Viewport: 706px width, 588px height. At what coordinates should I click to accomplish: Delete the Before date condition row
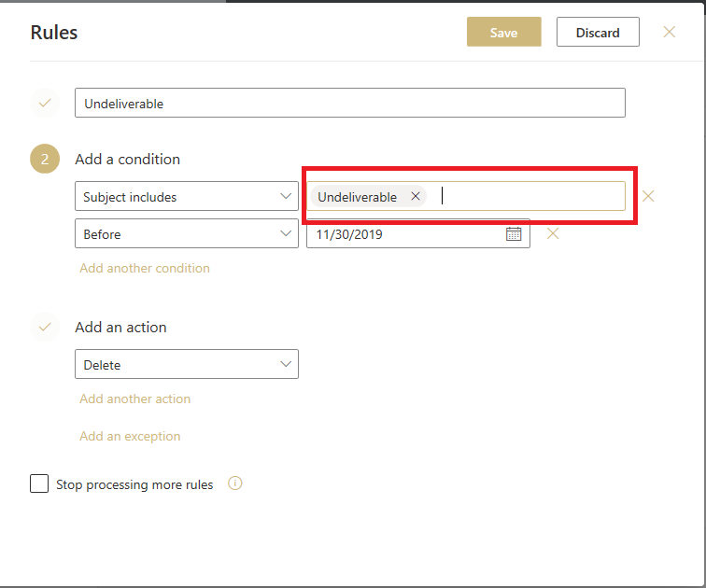(553, 233)
